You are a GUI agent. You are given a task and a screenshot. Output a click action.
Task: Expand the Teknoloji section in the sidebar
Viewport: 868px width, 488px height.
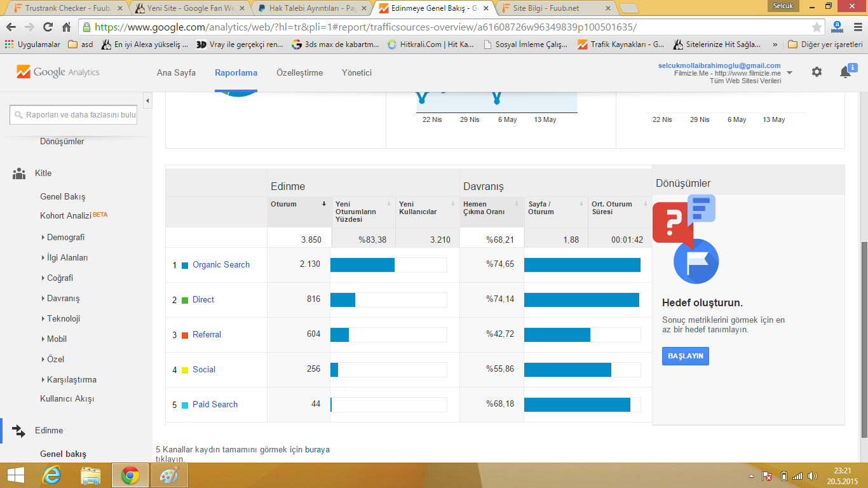(64, 318)
